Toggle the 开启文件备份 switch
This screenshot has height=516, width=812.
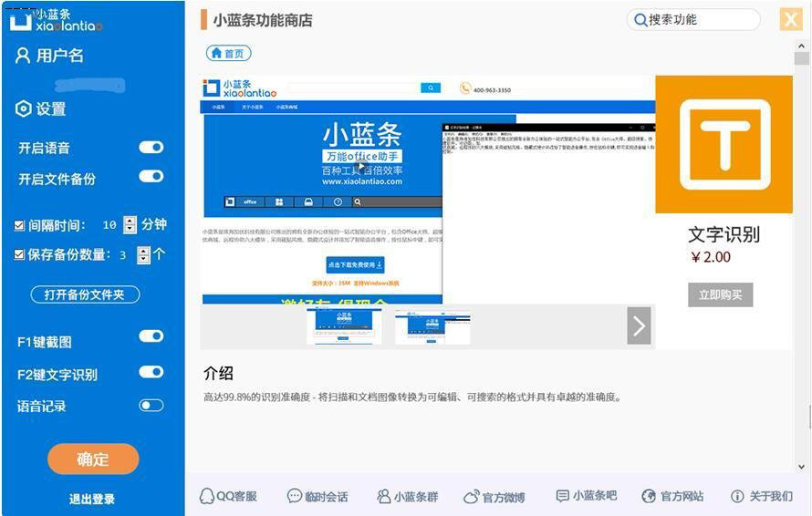(151, 177)
